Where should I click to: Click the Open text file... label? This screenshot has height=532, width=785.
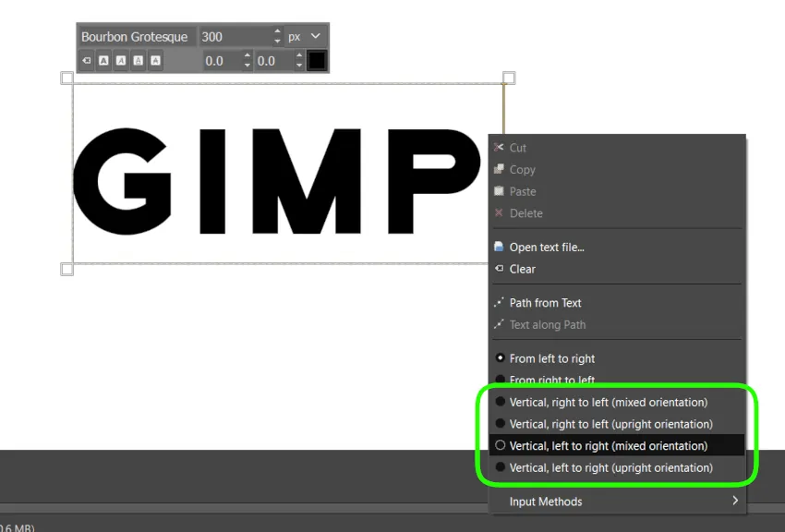[547, 248]
